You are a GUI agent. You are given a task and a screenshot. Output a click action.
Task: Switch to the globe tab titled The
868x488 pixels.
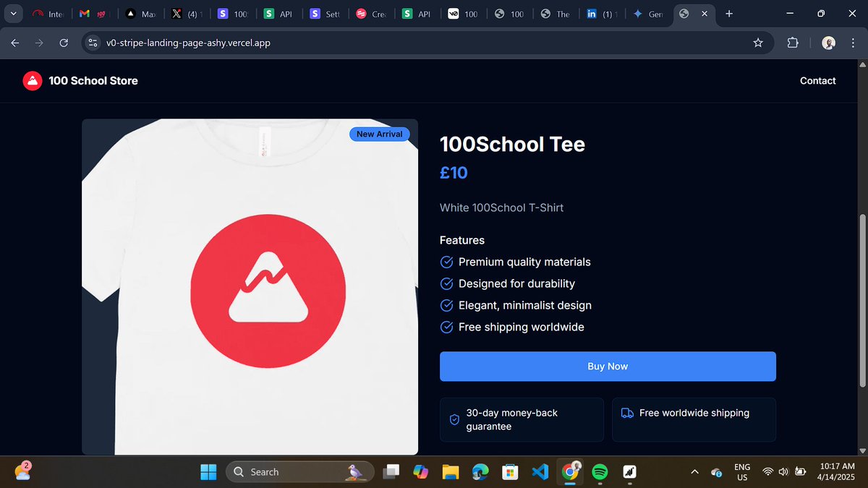(x=555, y=14)
